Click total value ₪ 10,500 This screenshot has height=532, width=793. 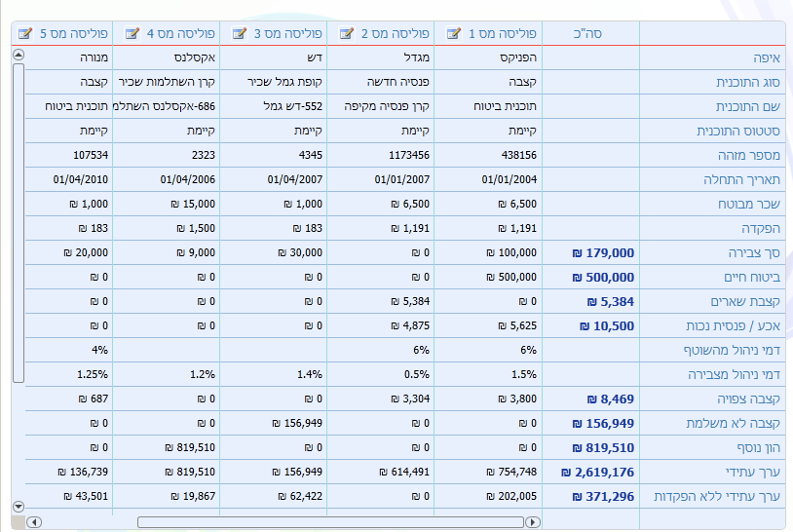[x=607, y=325]
